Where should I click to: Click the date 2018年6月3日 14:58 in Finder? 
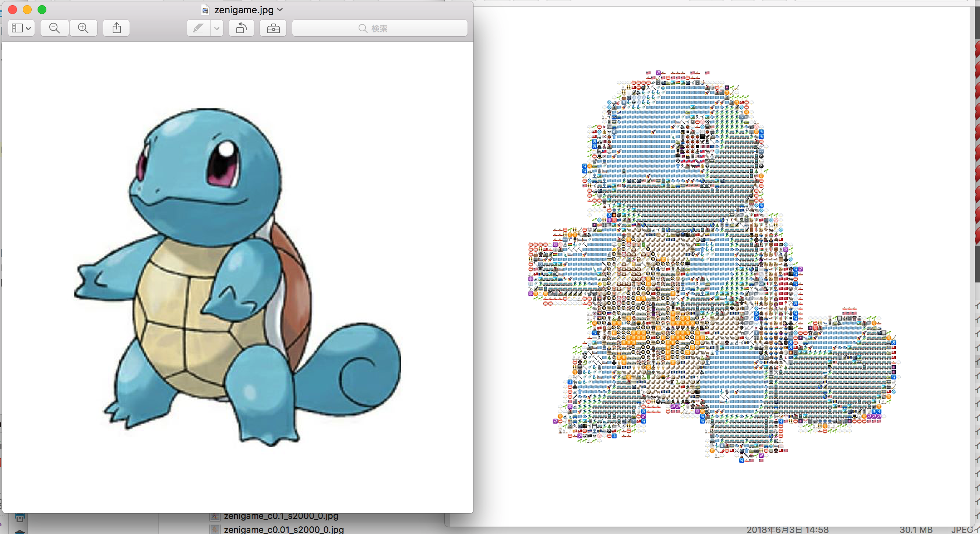pos(787,530)
